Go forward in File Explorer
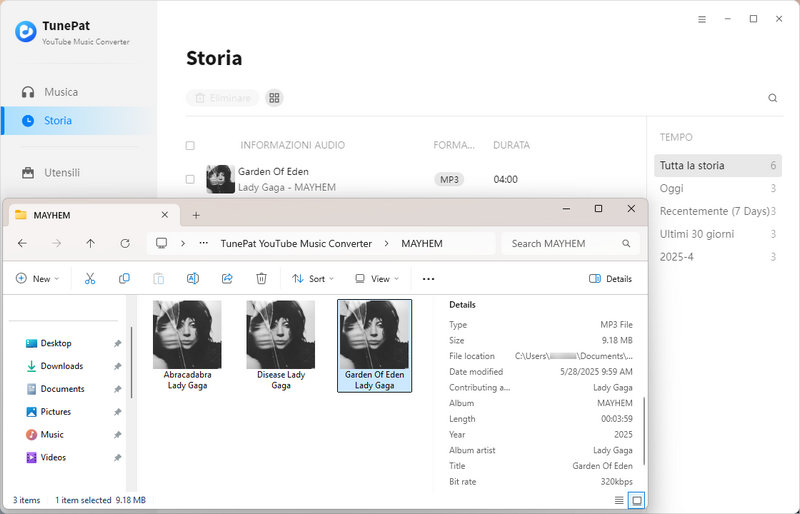 tap(57, 243)
